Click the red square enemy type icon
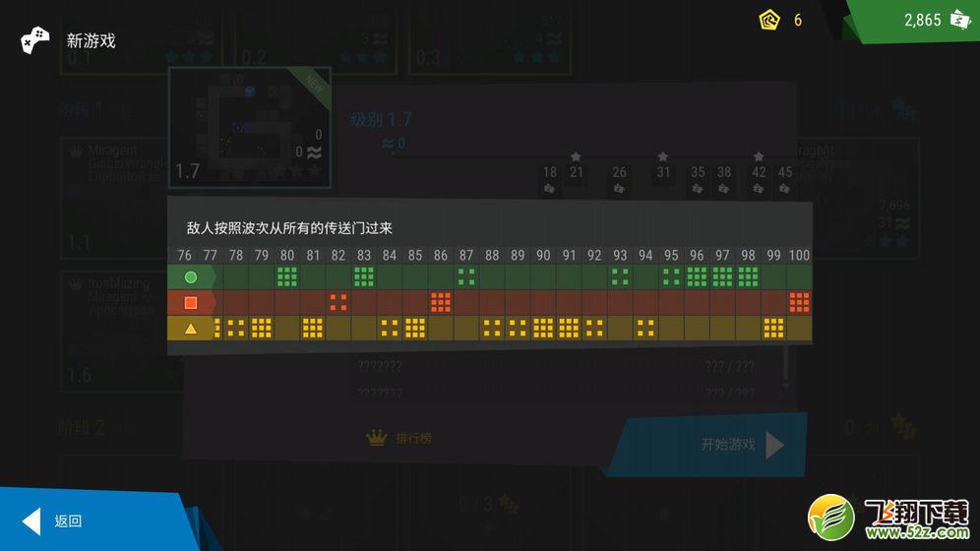 (191, 303)
